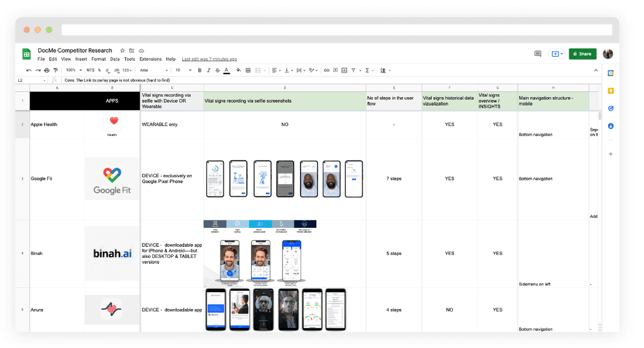Click the Present to meeting button

coord(557,54)
